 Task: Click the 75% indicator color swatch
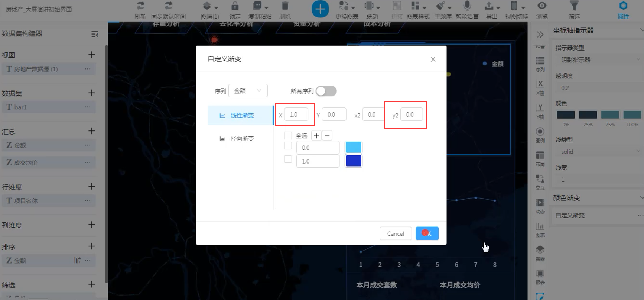(x=610, y=115)
